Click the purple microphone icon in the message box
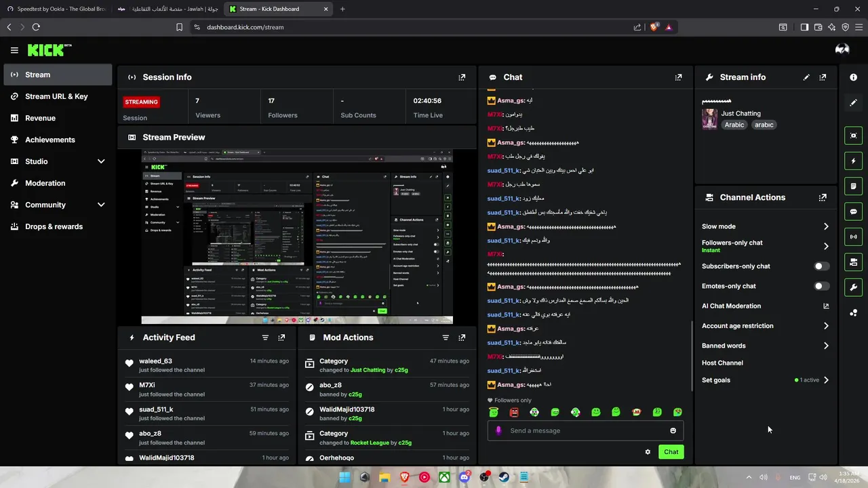The height and width of the screenshot is (488, 868). [x=498, y=430]
